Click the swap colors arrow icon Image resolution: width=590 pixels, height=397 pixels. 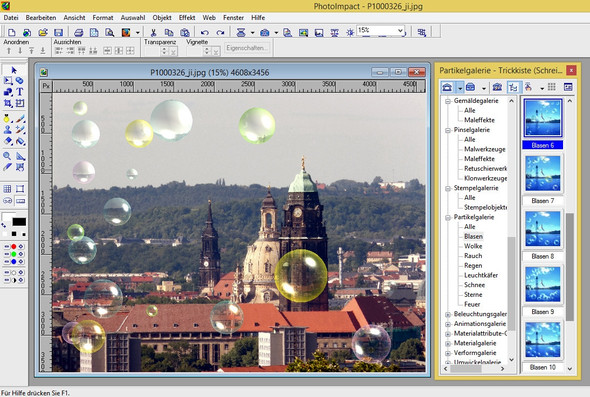coord(4,225)
